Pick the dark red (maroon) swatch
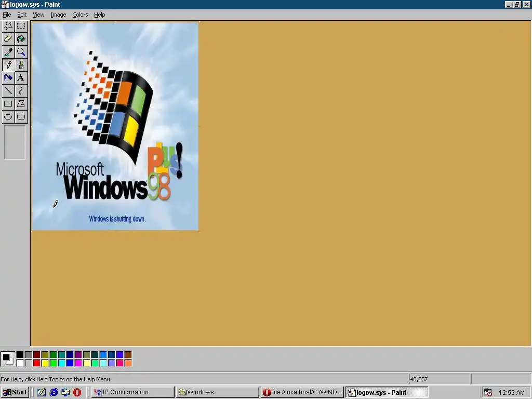The width and height of the screenshot is (532, 399). [37, 354]
